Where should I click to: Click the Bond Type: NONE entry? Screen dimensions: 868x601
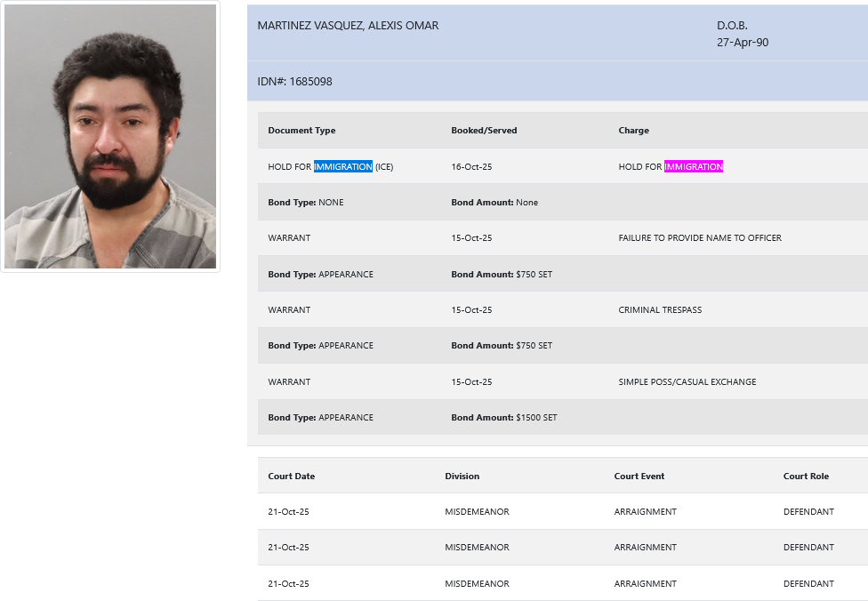point(305,203)
